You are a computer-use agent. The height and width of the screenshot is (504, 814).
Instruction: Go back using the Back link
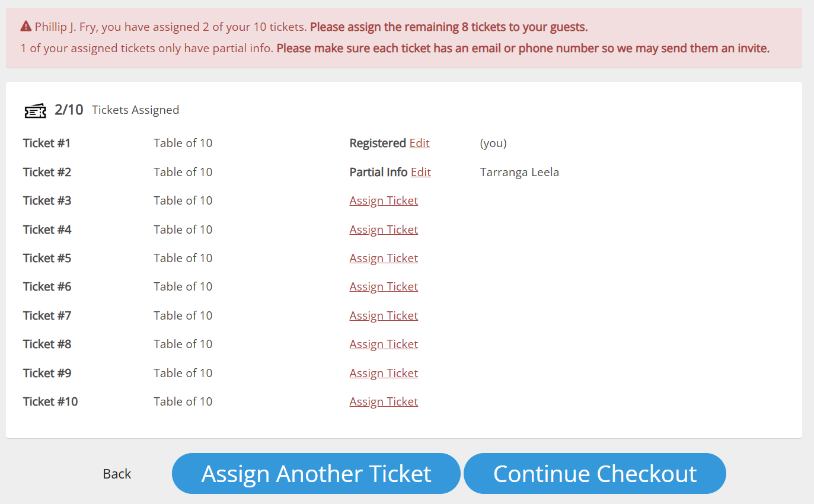[x=117, y=474]
